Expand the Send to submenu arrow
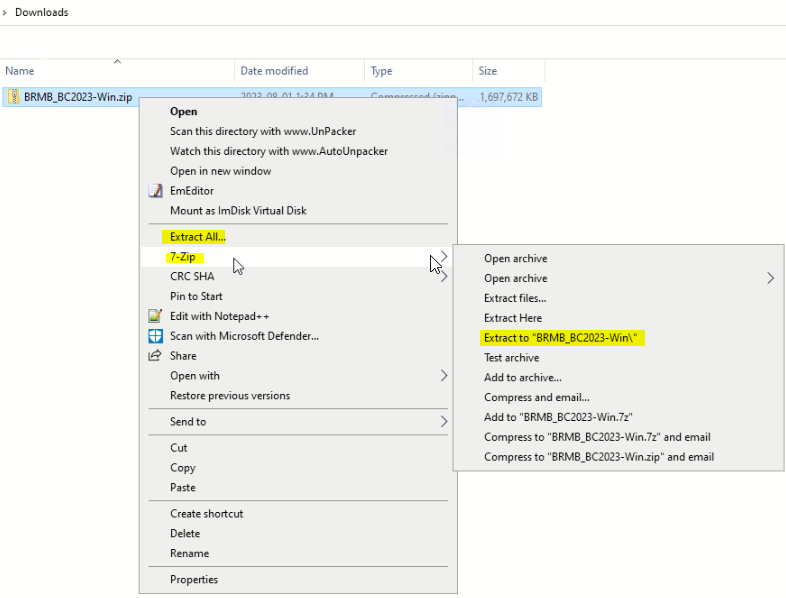This screenshot has height=598, width=786. click(444, 422)
